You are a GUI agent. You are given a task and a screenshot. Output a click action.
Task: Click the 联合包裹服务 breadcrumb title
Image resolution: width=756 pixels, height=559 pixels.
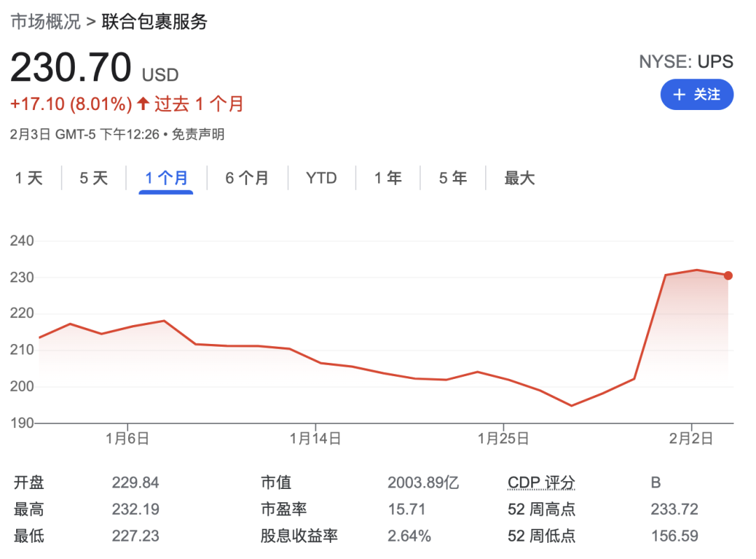click(x=154, y=22)
